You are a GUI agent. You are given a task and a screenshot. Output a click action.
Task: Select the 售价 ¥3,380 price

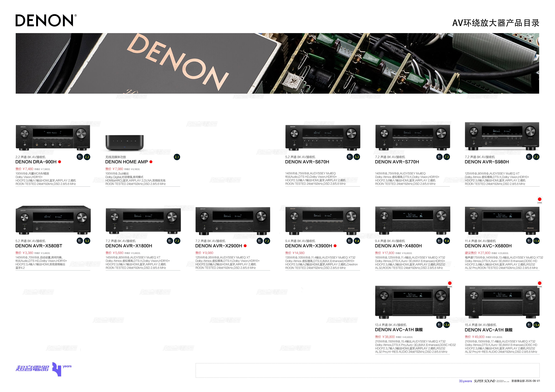(x=24, y=253)
